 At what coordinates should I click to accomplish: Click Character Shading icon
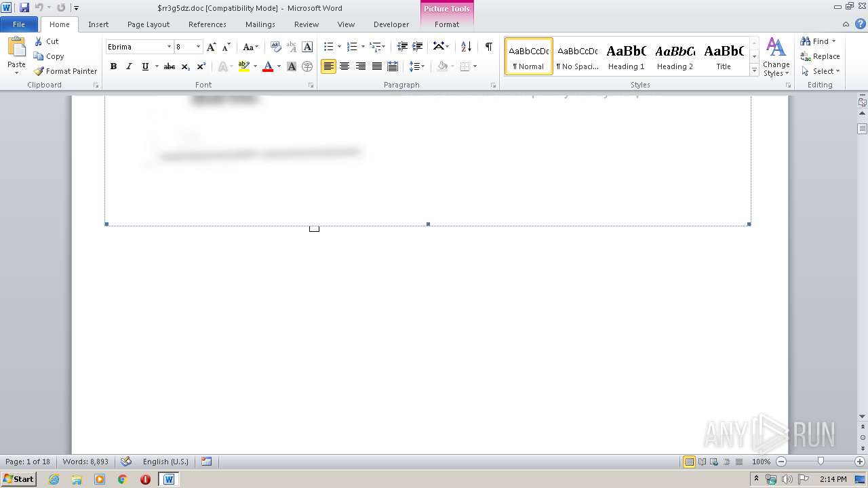coord(292,66)
